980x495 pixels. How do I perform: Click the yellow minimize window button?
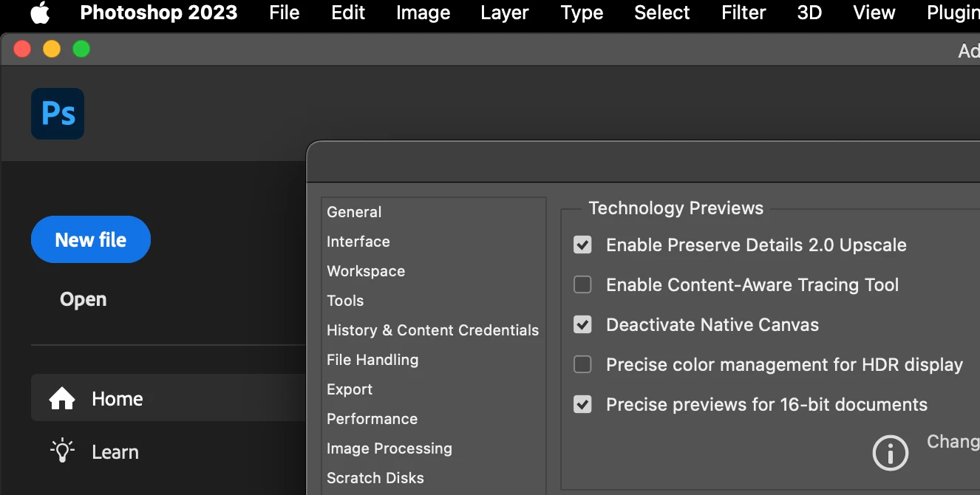click(x=52, y=49)
